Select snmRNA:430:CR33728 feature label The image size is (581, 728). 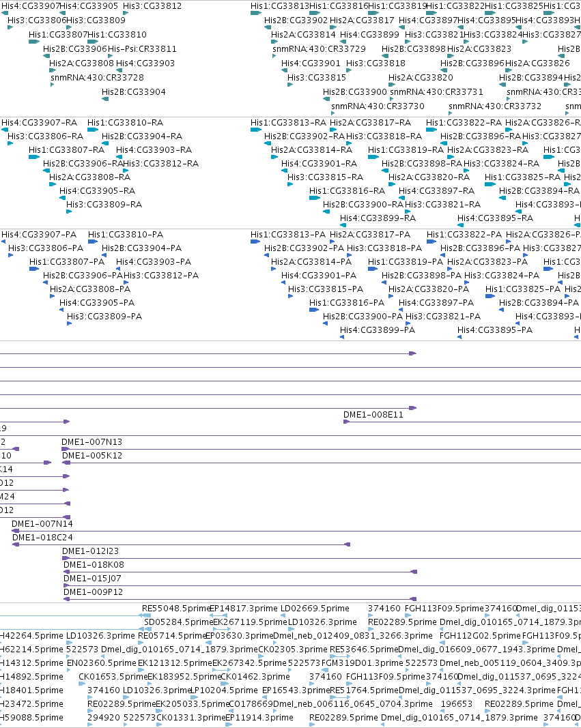coord(97,78)
